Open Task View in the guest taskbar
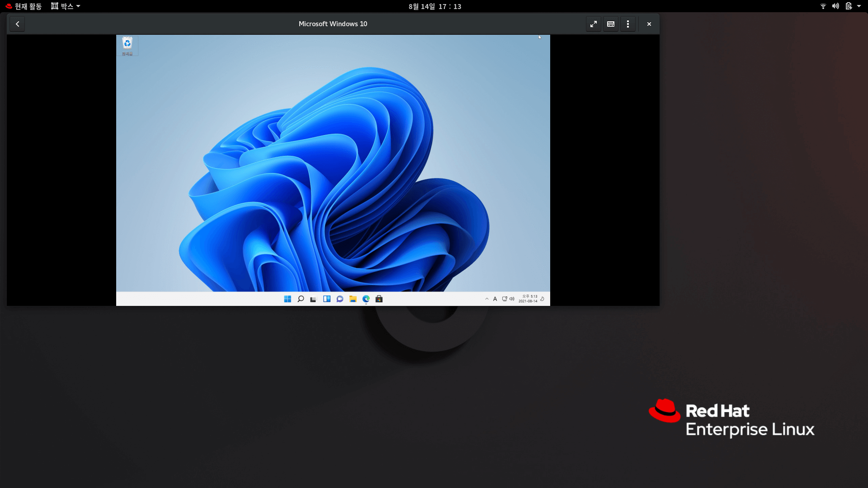Screen dimensions: 868x488 [313, 299]
